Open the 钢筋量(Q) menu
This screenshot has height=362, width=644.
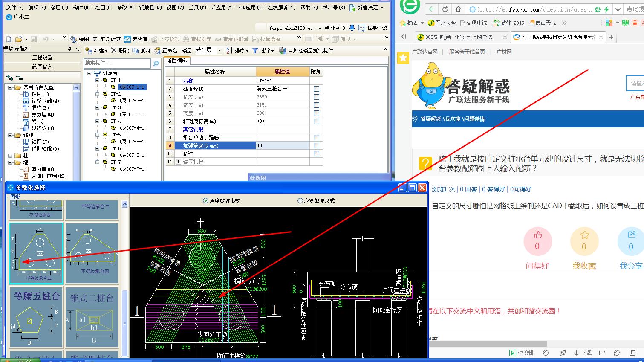coord(150,8)
